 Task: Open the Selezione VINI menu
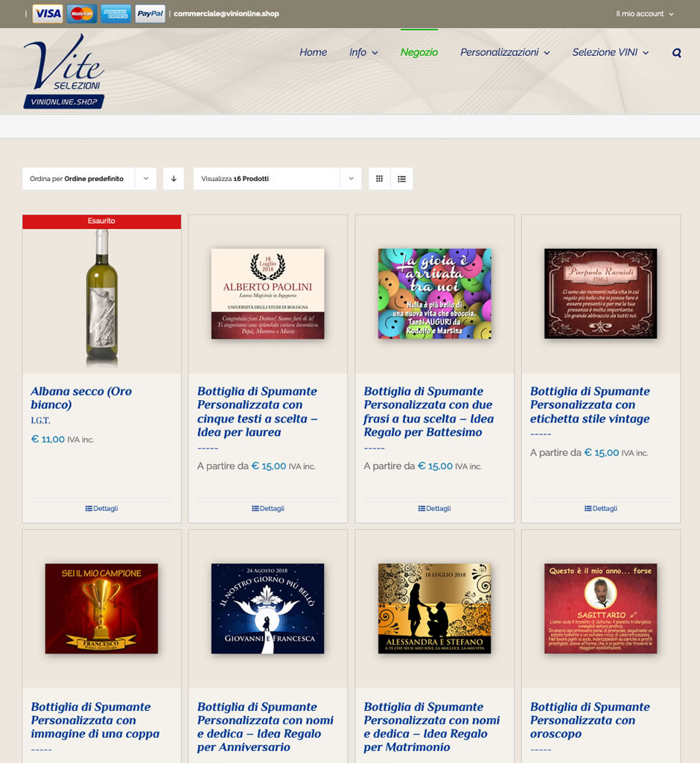(x=611, y=52)
